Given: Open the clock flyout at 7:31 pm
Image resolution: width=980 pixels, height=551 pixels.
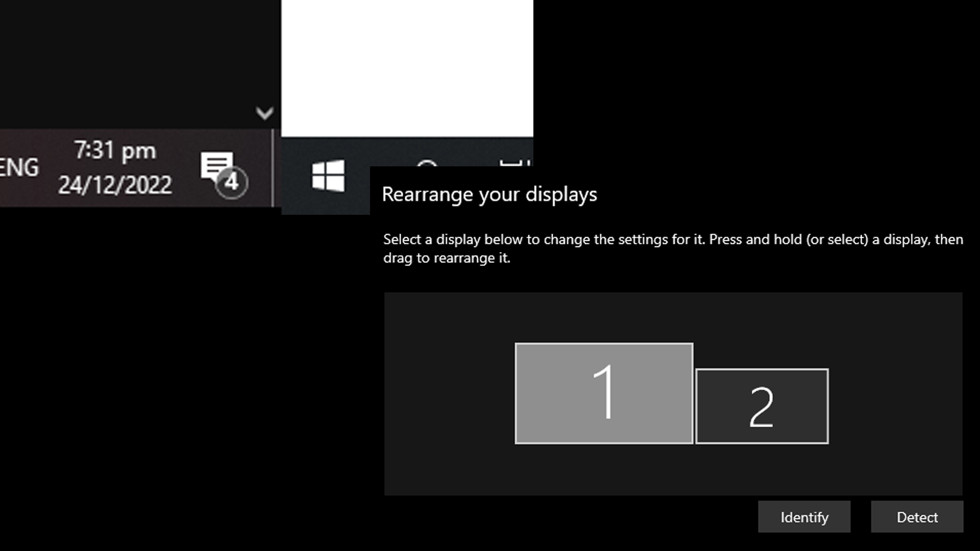Looking at the screenshot, I should pos(115,151).
